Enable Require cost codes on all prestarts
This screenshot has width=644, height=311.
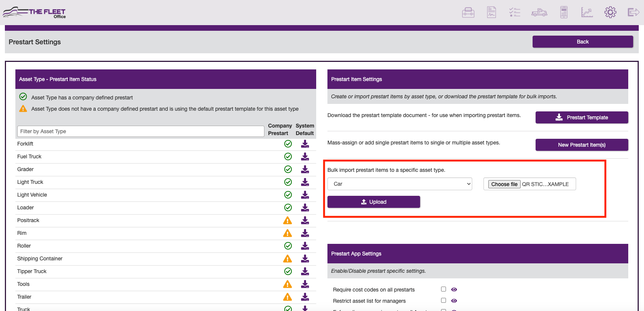click(443, 289)
